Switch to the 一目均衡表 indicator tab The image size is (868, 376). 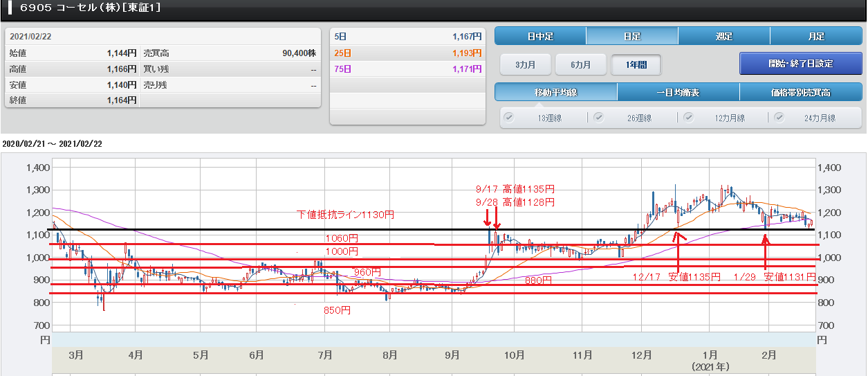point(678,92)
